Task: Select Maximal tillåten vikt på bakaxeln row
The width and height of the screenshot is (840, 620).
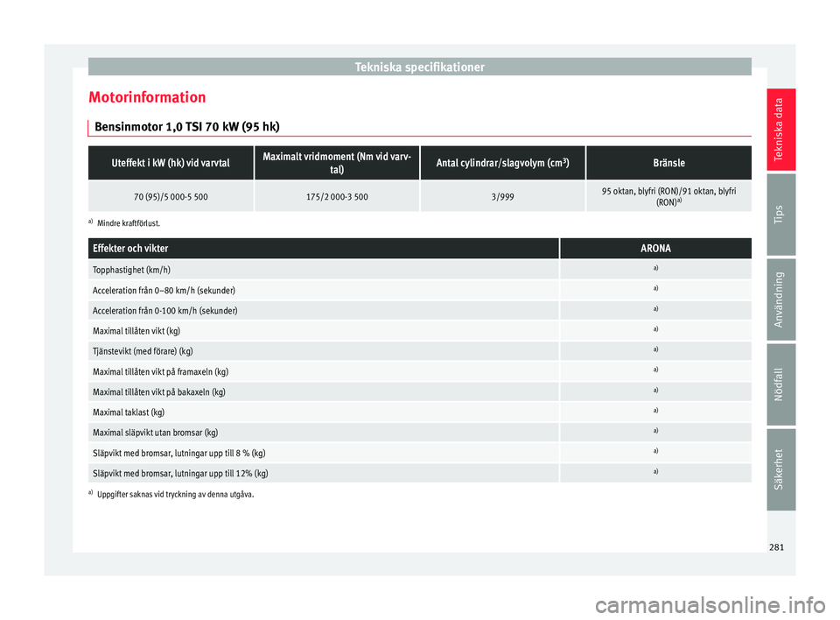Action: pyautogui.click(x=419, y=391)
